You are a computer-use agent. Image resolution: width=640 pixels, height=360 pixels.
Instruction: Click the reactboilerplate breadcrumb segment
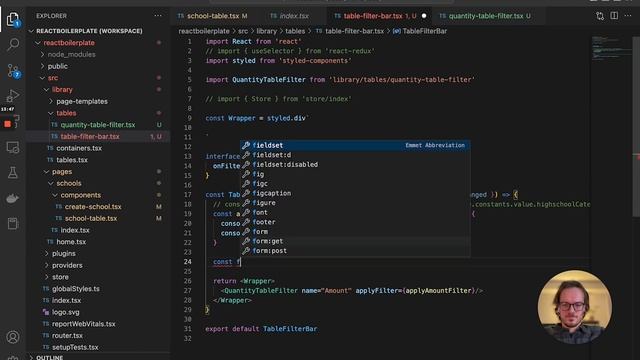click(x=204, y=31)
